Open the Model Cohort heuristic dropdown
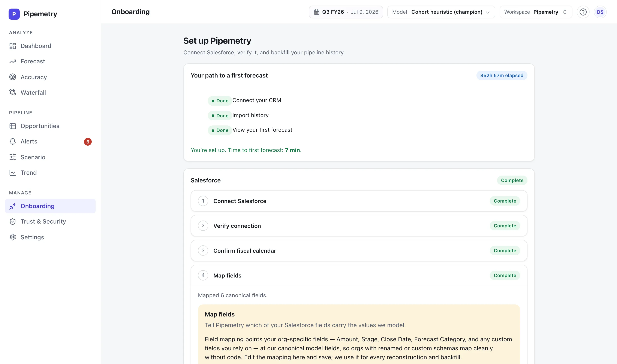The width and height of the screenshot is (617, 364). click(441, 12)
